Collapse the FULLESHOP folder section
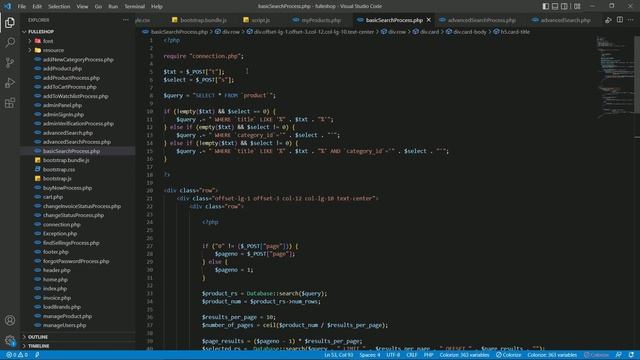 point(78,31)
